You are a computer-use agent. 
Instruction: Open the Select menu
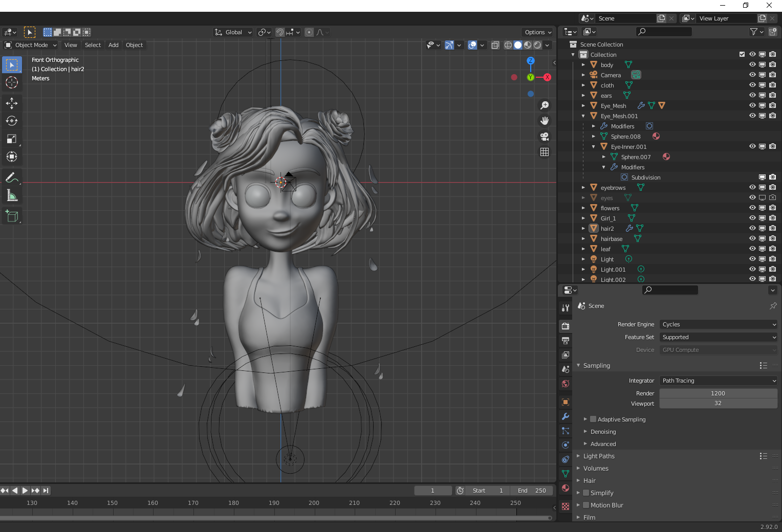point(93,45)
